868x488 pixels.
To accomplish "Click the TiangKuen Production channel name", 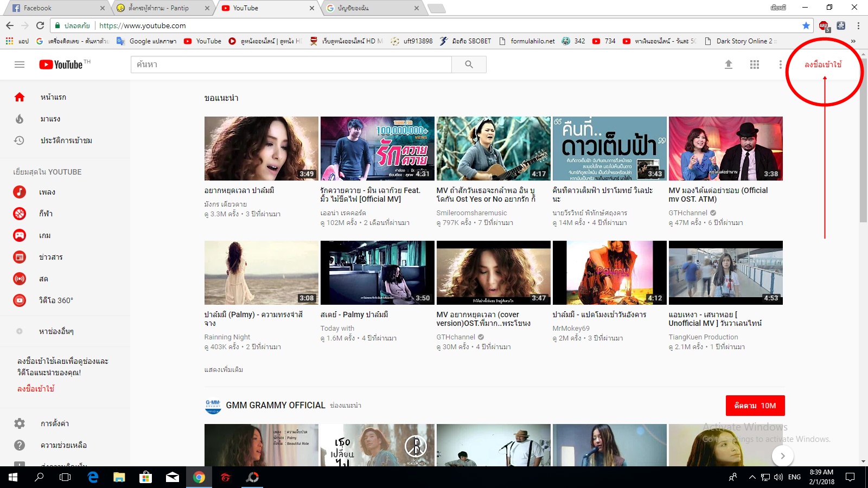I will [703, 337].
